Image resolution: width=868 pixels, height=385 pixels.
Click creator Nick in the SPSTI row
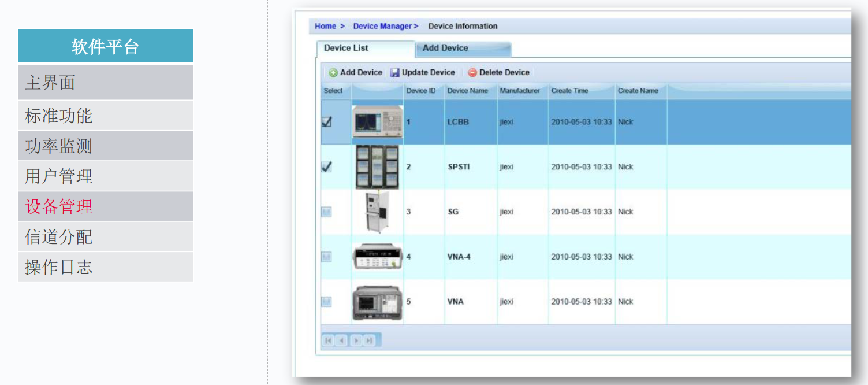tap(625, 167)
